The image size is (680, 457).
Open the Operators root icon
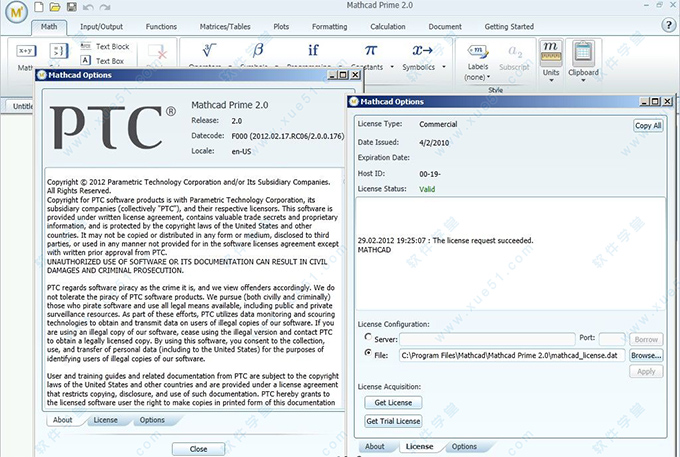pyautogui.click(x=209, y=50)
